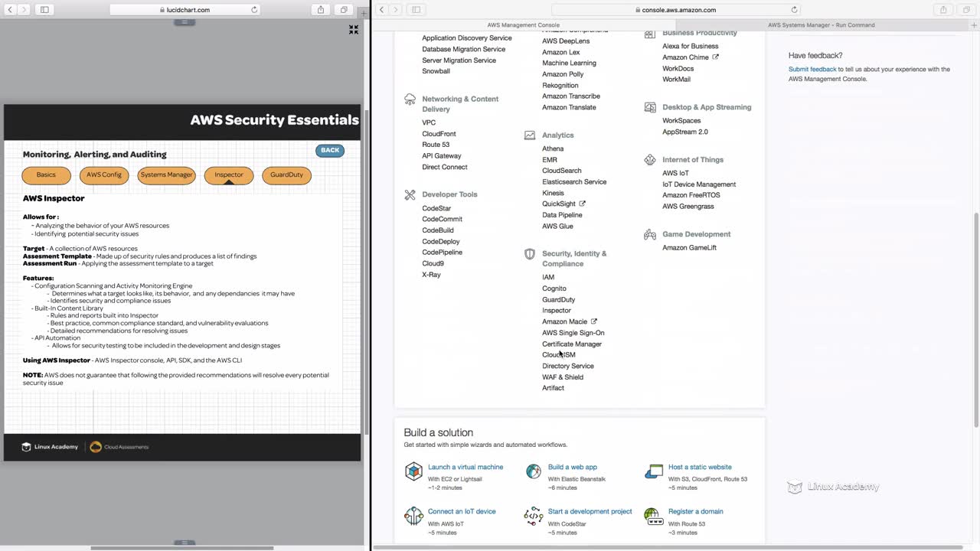Open a new tab in the Lucidchart window
Screen dimensions: 980x551
tap(364, 13)
